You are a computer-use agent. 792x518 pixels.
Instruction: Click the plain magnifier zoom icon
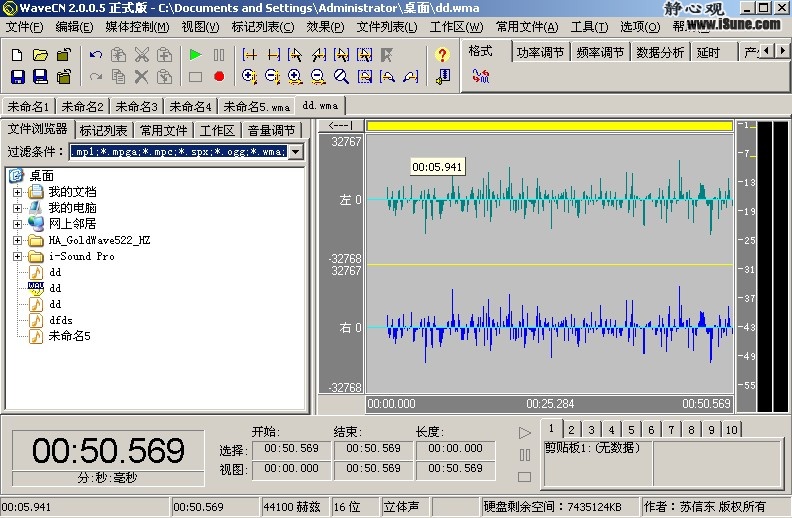coord(341,77)
